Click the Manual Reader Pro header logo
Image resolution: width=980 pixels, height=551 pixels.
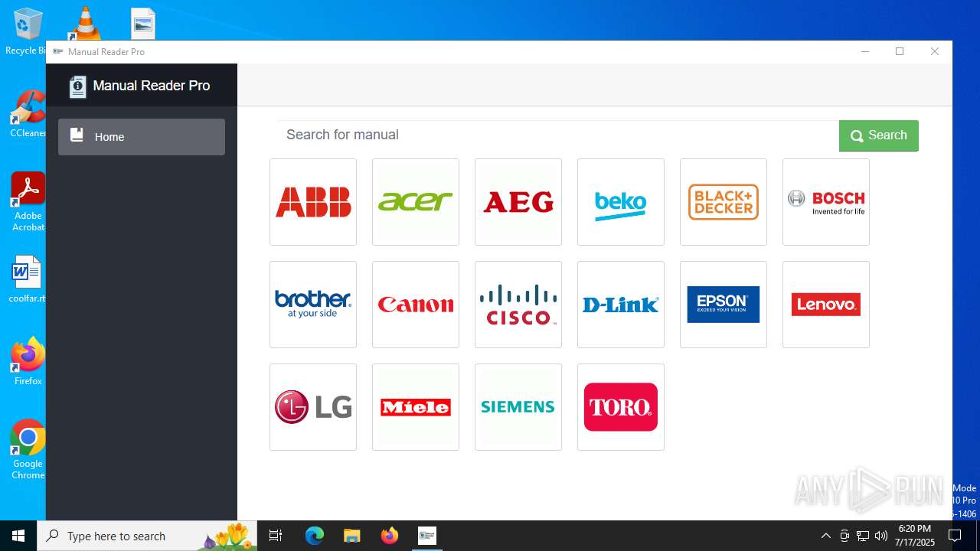[77, 86]
